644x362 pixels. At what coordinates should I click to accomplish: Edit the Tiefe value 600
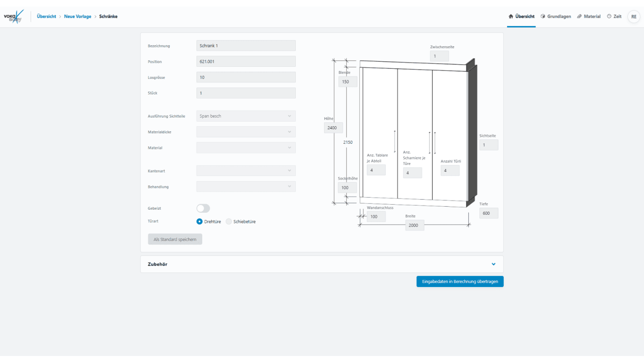point(489,213)
